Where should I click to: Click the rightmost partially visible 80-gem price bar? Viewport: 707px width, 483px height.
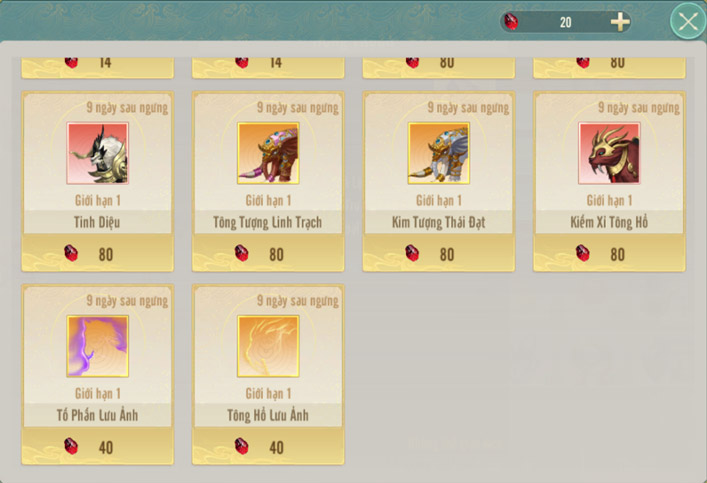(609, 68)
